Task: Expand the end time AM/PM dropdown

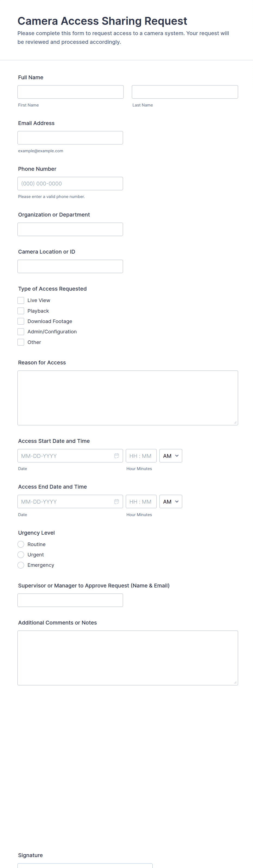Action: click(171, 502)
